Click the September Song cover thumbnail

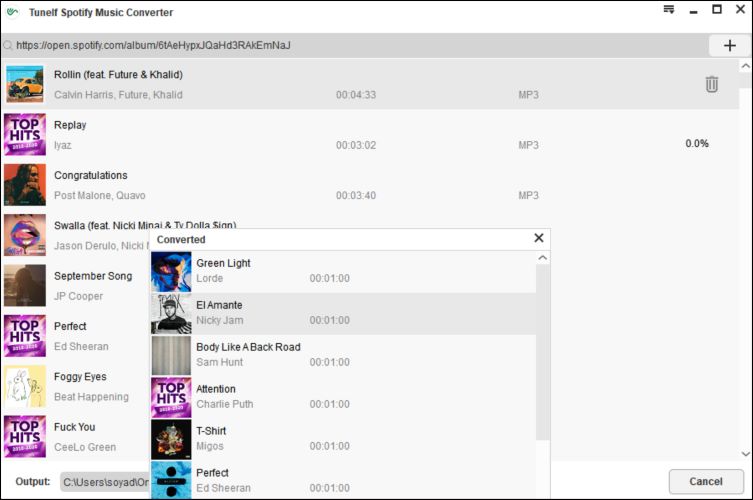point(25,285)
